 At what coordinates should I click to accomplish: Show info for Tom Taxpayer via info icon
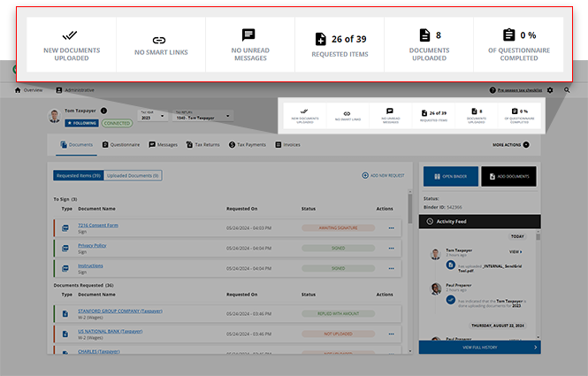click(x=103, y=111)
